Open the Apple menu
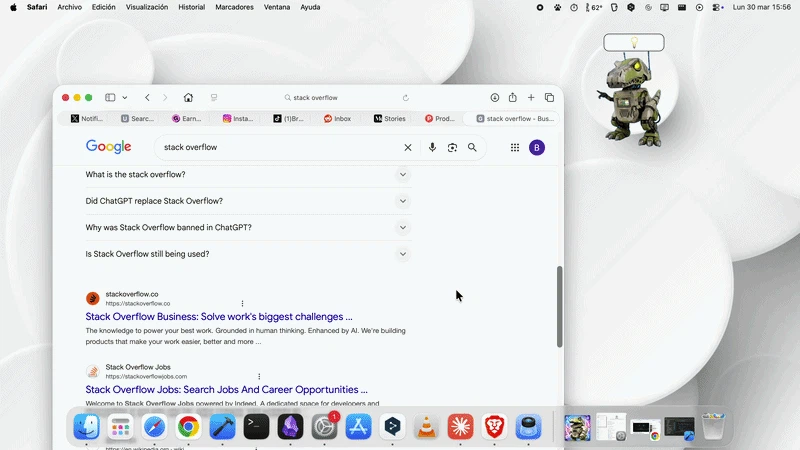Image resolution: width=800 pixels, height=450 pixels. pos(13,7)
